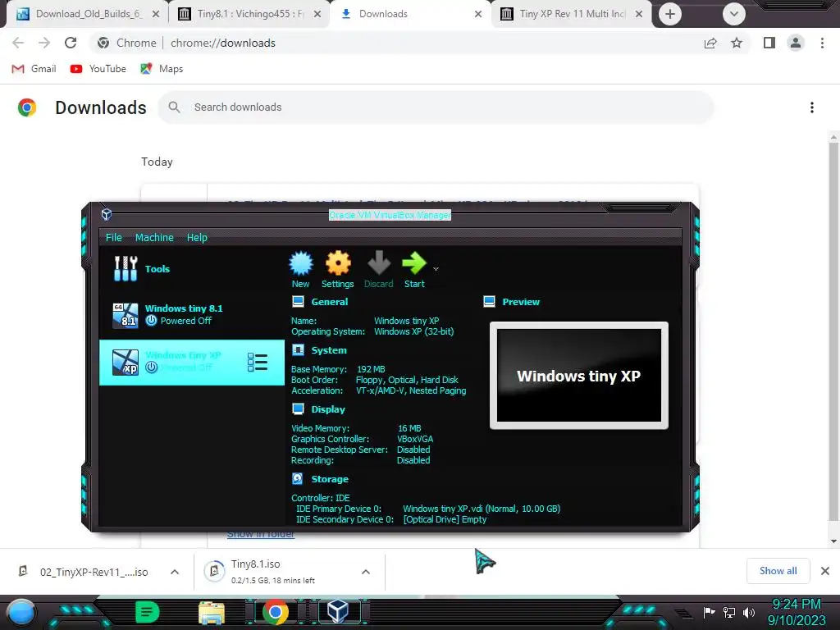Switch to Download_Old_Builds browser tab
840x630 pixels.
click(89, 14)
